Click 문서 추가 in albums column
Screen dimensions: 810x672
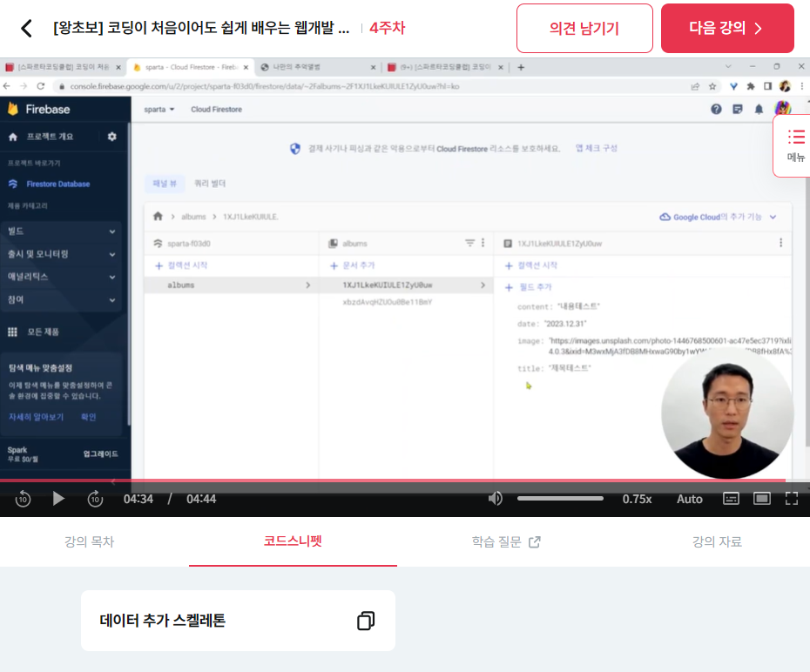click(353, 265)
